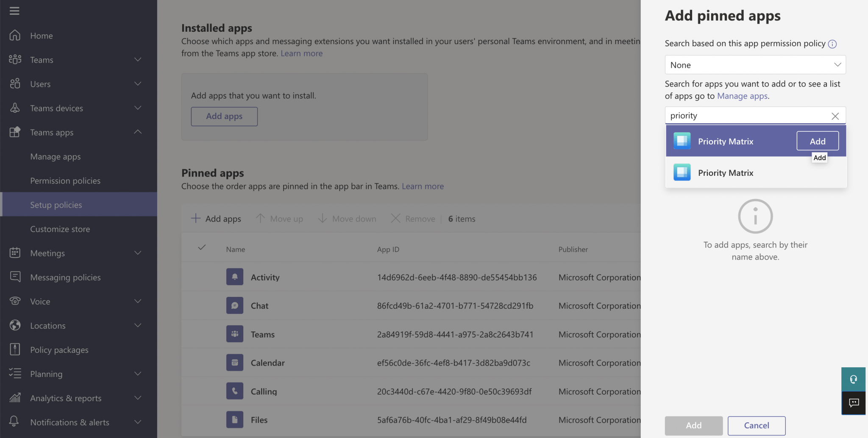Expand the Meetings section
Image resolution: width=868 pixels, height=438 pixels.
[137, 253]
